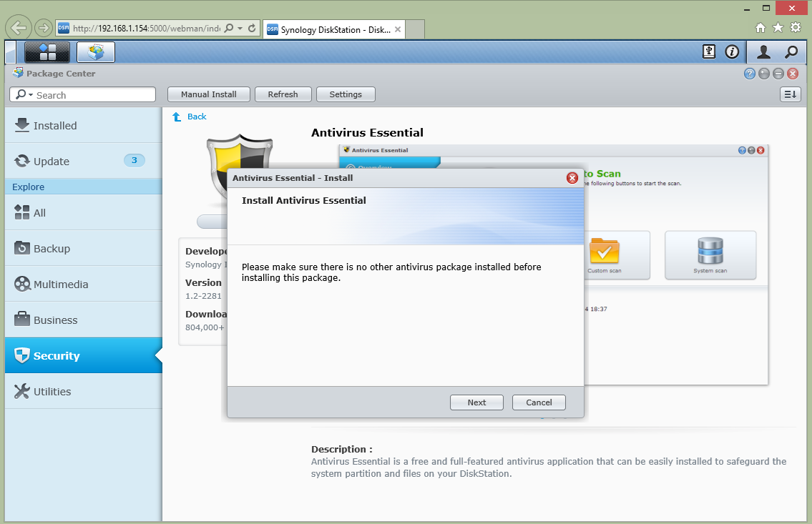Click Cancel in the install dialog
812x524 pixels.
tap(539, 402)
